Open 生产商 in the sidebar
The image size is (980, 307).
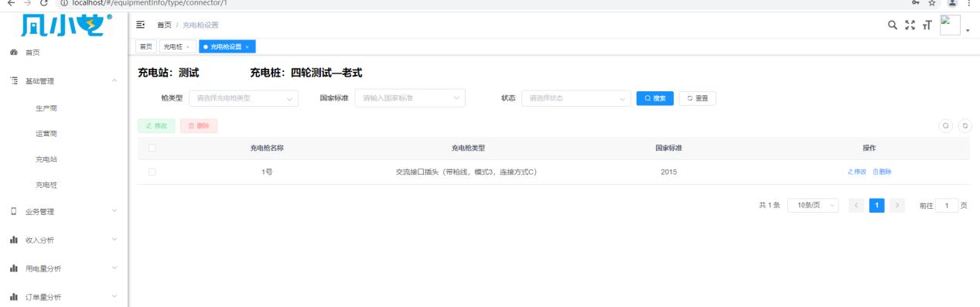[46, 108]
